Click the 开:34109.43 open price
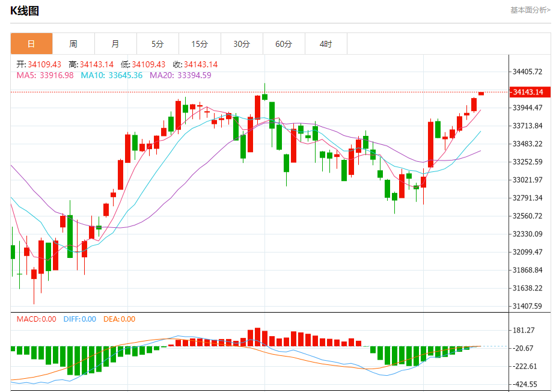 point(38,64)
